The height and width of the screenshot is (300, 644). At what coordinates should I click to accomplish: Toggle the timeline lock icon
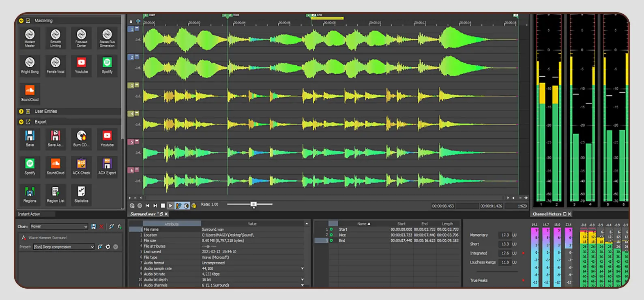click(x=131, y=21)
